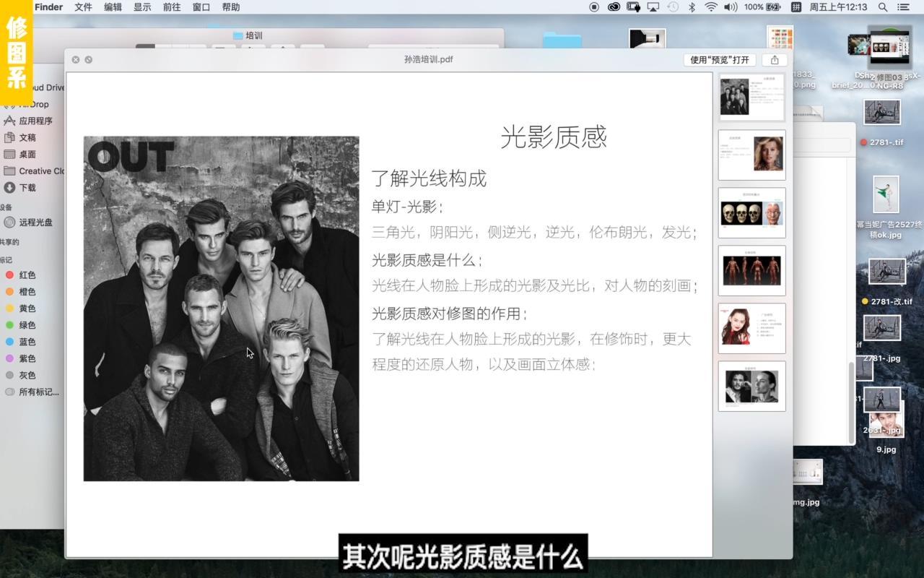The image size is (924, 578).
Task: Select the muscle anatomy figures page thumbnail
Action: 752,271
